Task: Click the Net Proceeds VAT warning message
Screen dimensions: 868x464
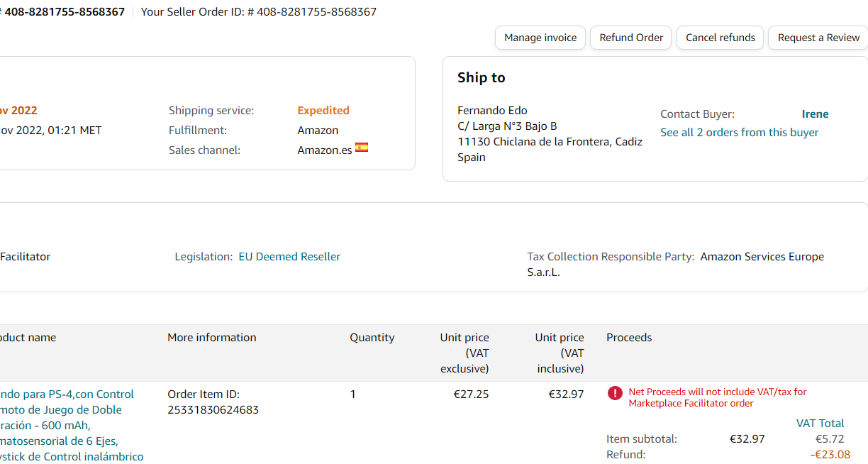Action: [x=717, y=397]
